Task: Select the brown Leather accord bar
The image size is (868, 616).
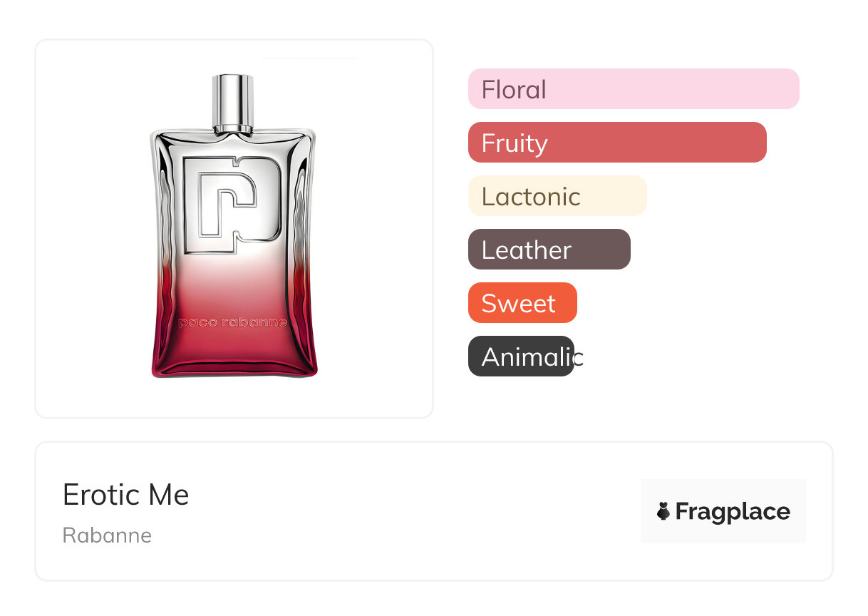Action: [599, 250]
